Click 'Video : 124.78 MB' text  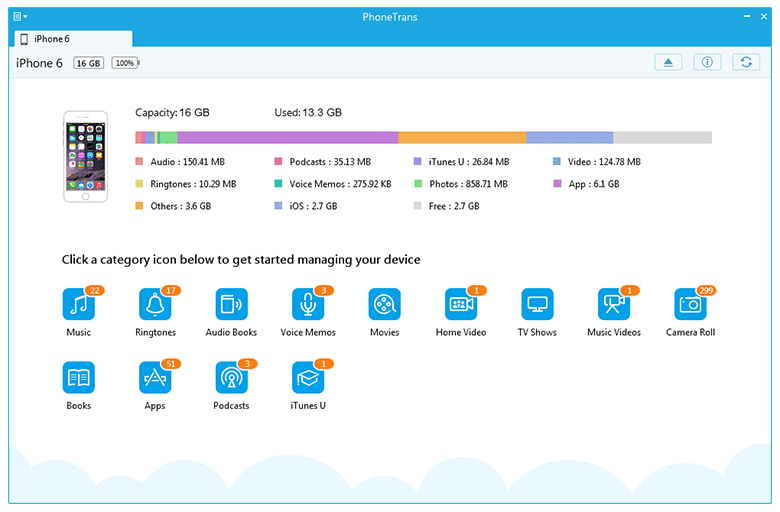(604, 162)
